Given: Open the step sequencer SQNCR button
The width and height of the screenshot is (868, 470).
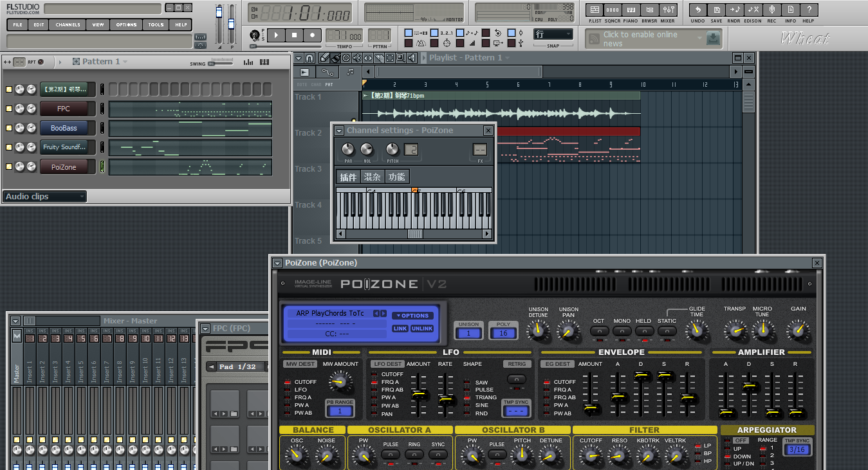Looking at the screenshot, I should tap(613, 10).
